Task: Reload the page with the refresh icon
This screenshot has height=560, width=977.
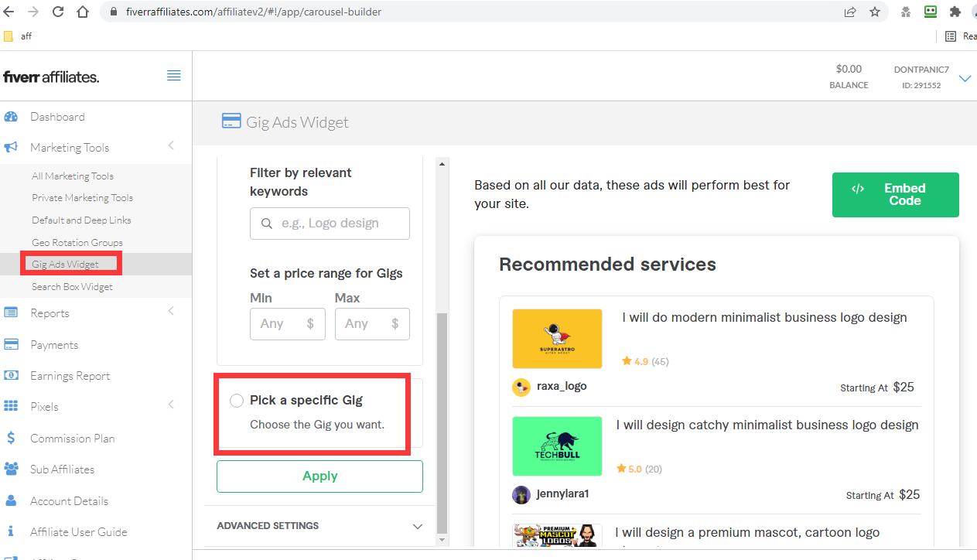Action: click(58, 12)
